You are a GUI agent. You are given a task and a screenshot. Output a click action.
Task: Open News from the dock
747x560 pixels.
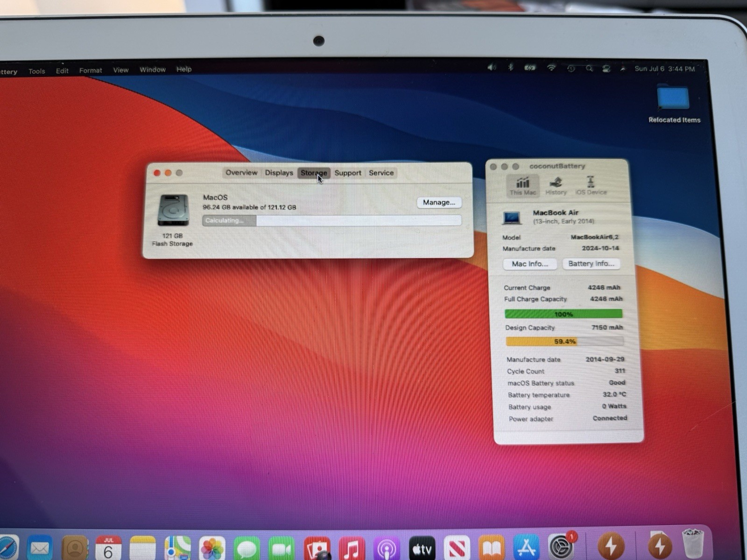click(x=457, y=548)
